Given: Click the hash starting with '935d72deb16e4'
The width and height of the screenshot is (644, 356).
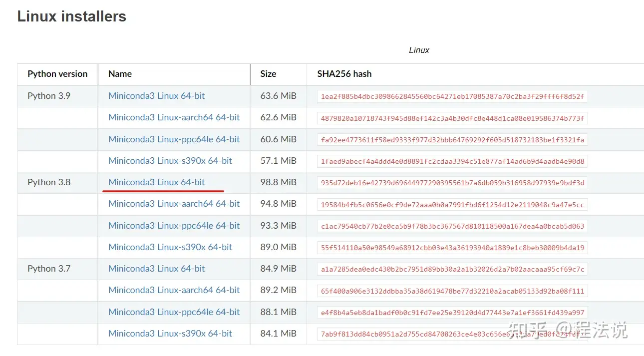Looking at the screenshot, I should coord(452,183).
